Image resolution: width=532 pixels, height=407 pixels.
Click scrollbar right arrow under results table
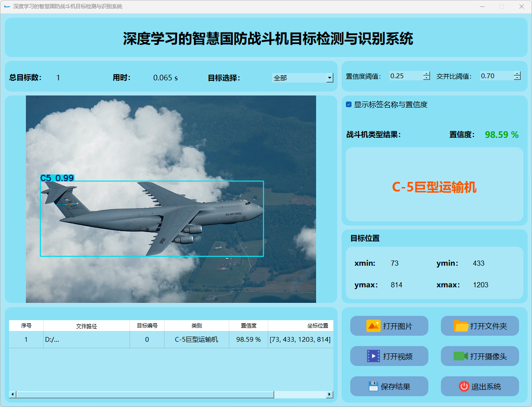click(329, 394)
